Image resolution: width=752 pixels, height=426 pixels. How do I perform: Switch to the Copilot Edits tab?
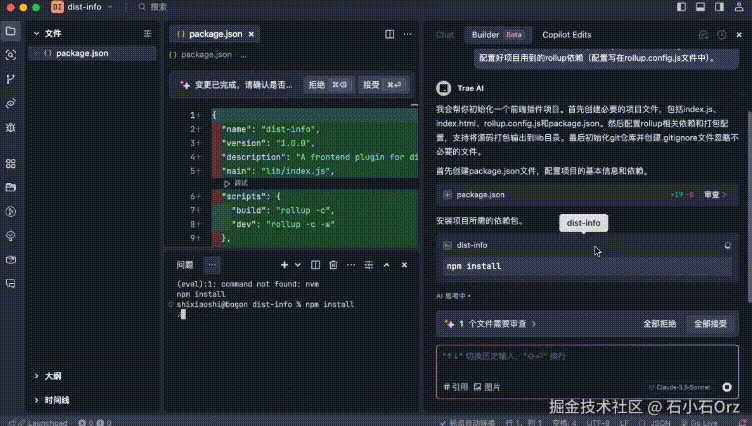click(566, 35)
